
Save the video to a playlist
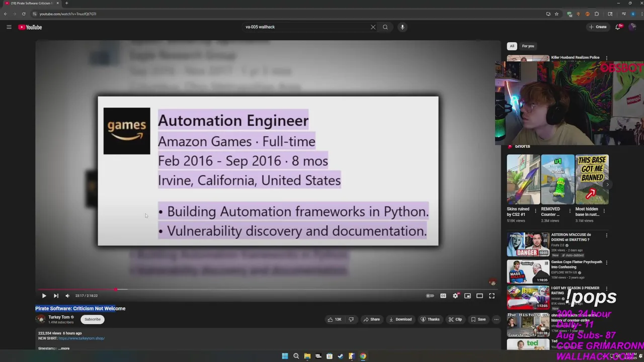click(x=478, y=319)
